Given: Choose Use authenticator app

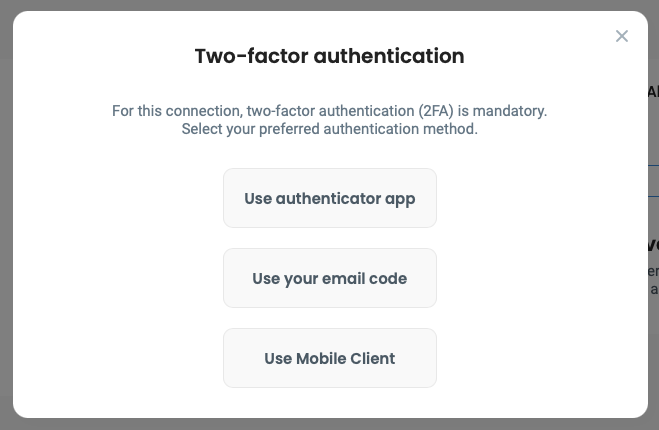Looking at the screenshot, I should coord(330,198).
